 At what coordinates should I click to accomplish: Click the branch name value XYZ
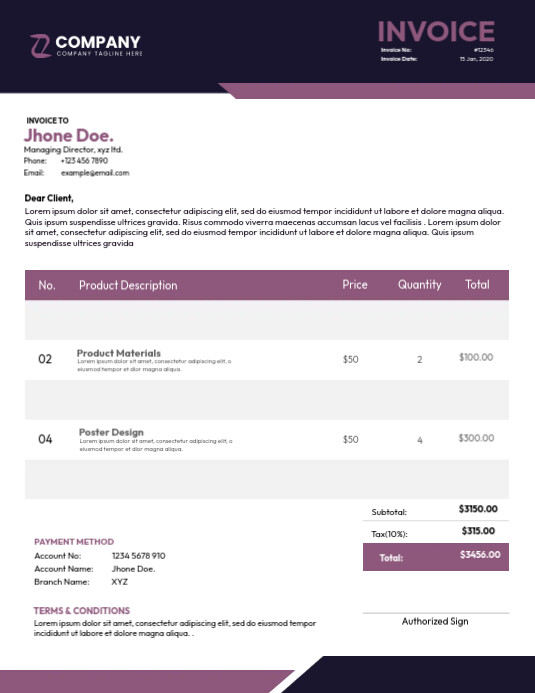pos(120,582)
